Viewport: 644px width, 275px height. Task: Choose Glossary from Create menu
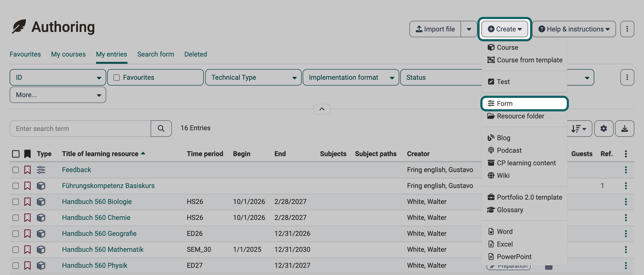pyautogui.click(x=524, y=210)
